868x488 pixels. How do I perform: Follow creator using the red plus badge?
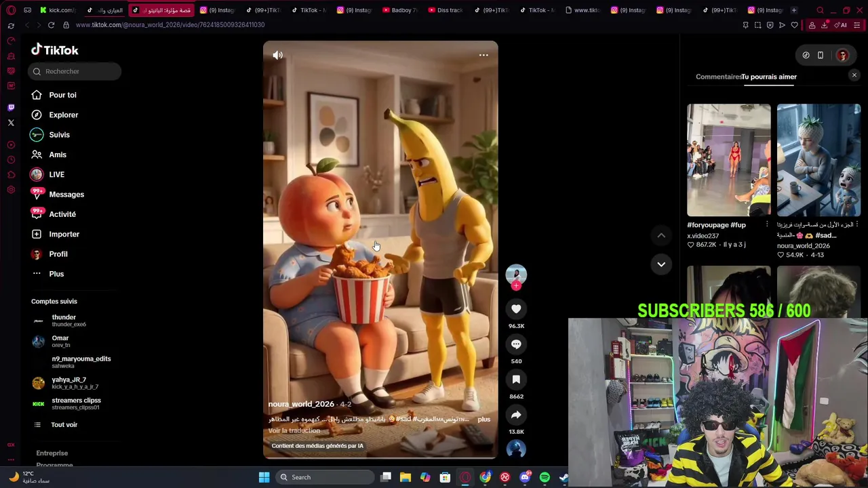coord(516,286)
